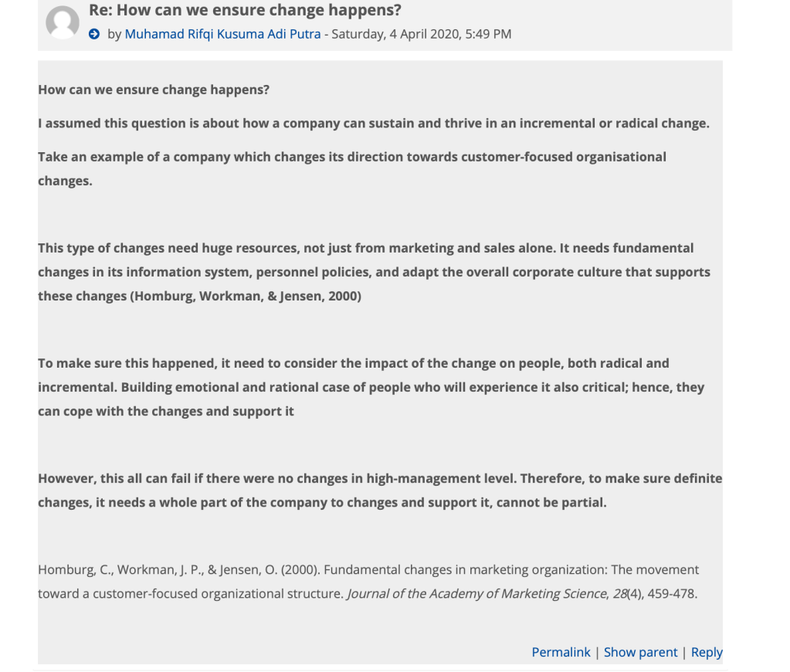Open Muhamad Rifqi Kusuma Adi Putra's profile link

222,34
